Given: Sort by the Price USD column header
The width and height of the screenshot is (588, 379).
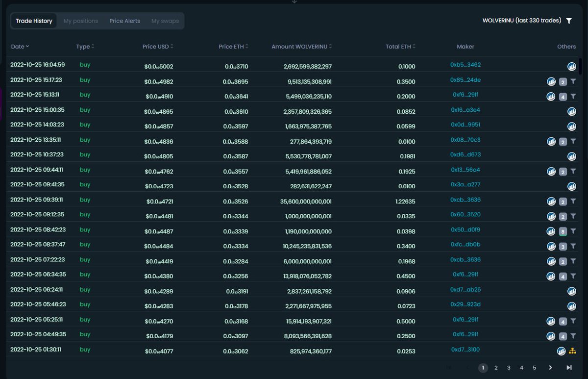Looking at the screenshot, I should click(158, 47).
